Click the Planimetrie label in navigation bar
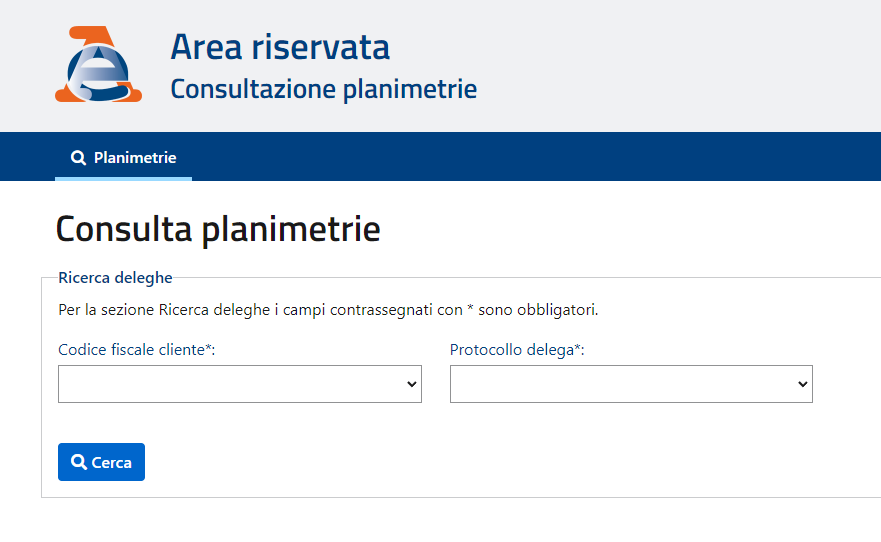The image size is (881, 542). click(135, 158)
